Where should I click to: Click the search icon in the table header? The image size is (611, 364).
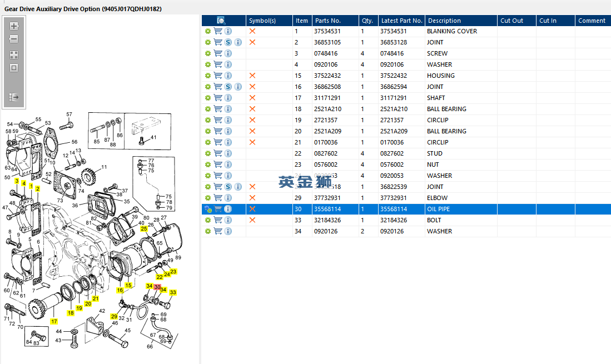pos(221,21)
